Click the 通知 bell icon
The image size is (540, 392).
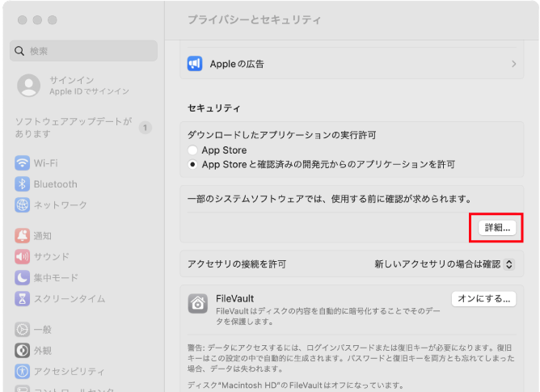22,236
